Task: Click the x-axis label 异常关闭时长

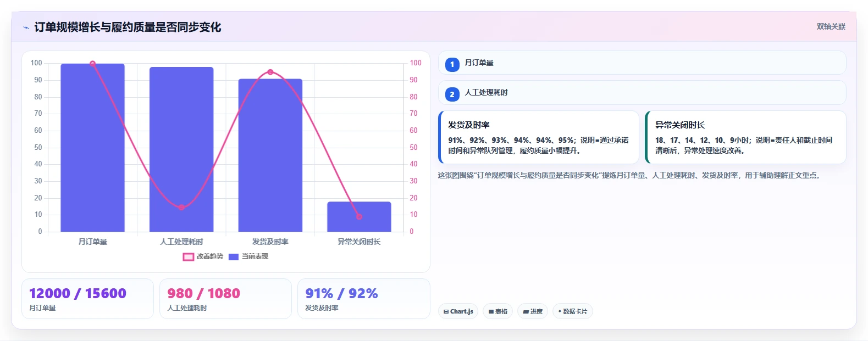Action: coord(359,242)
